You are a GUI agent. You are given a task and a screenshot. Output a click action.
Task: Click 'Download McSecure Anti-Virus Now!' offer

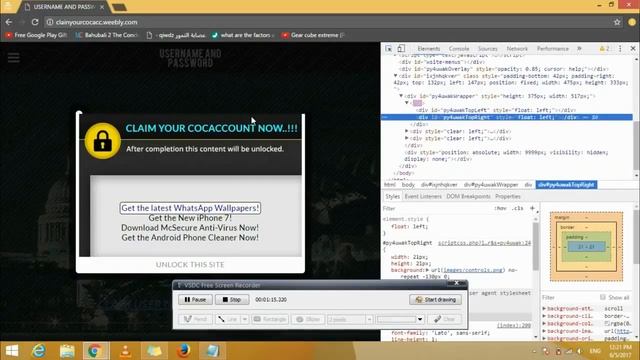190,228
